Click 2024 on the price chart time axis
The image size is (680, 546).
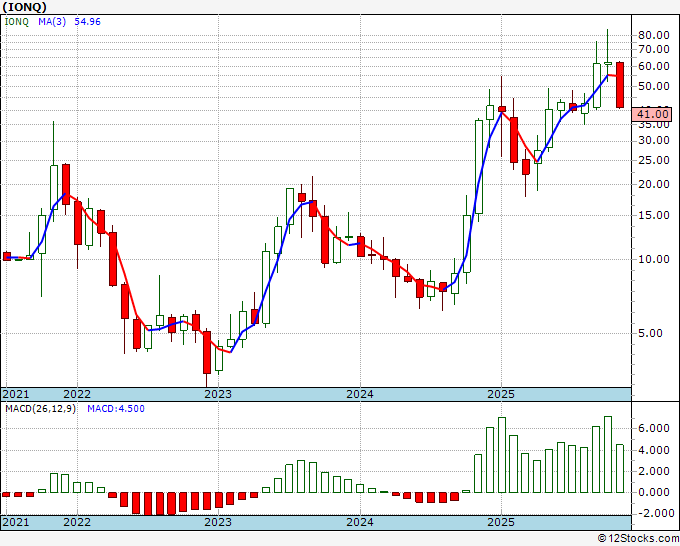[360, 394]
